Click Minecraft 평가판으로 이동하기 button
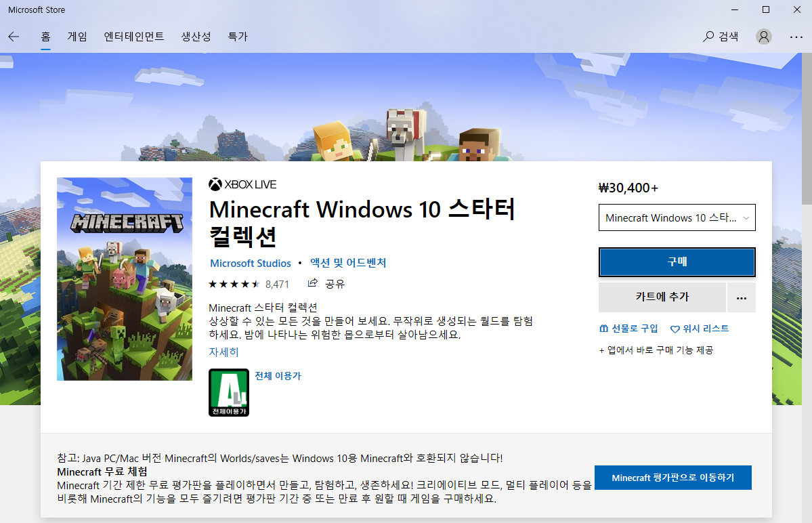 (672, 478)
